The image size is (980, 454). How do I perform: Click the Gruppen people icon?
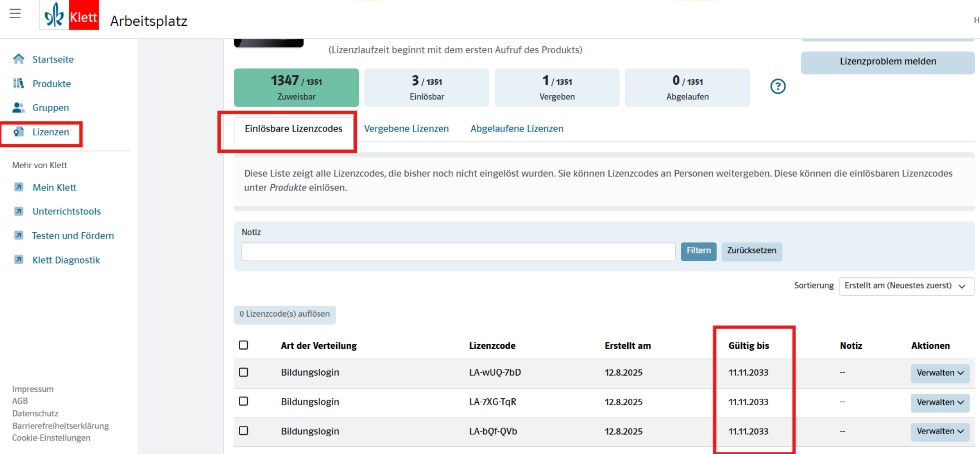[x=19, y=107]
